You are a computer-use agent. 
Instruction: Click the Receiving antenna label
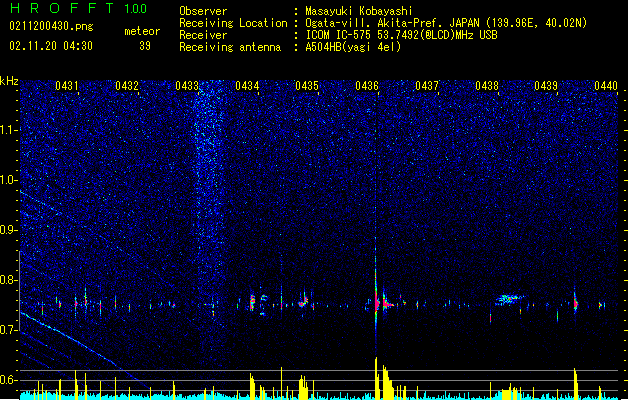pos(230,47)
